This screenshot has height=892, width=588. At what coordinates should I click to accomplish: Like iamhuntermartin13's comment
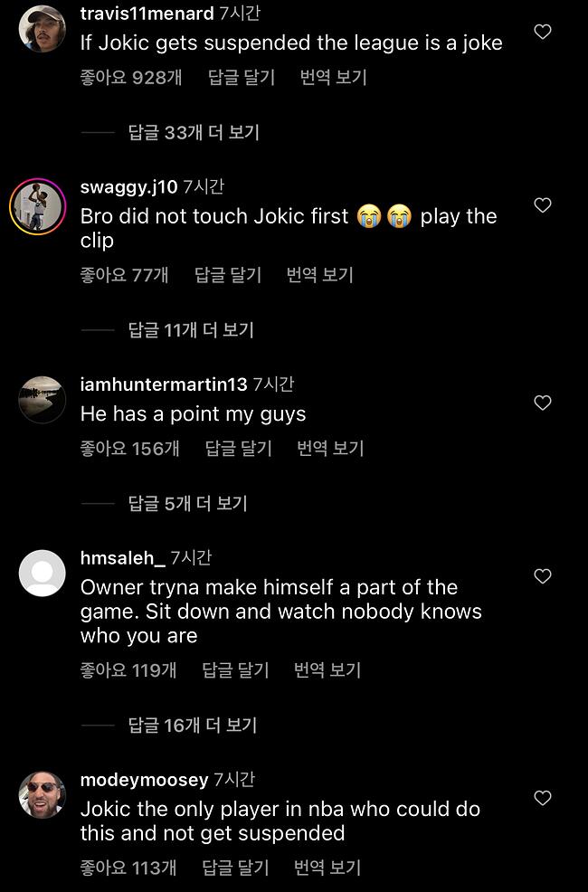(x=543, y=403)
